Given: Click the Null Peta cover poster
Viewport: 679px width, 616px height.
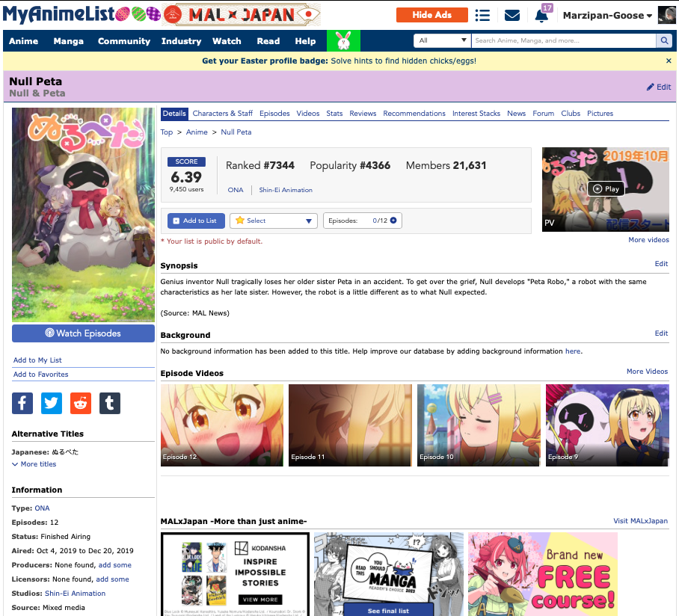Looking at the screenshot, I should coord(83,215).
